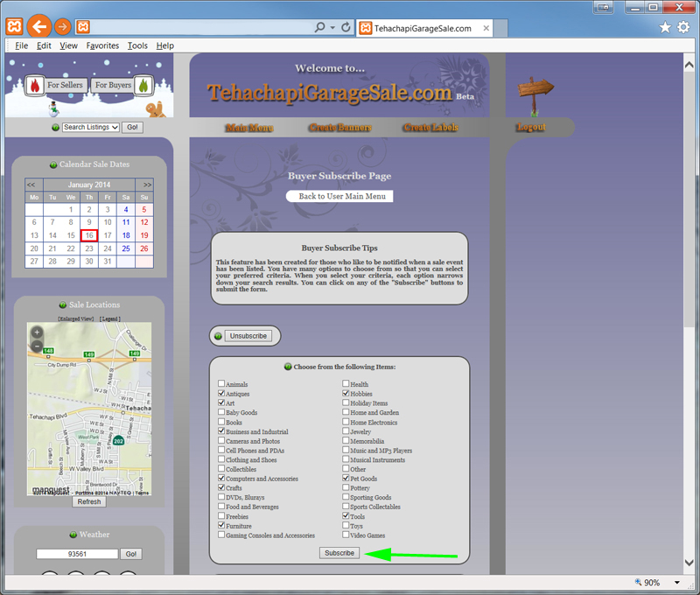Go to next month in calendar
700x595 pixels.
click(x=147, y=185)
